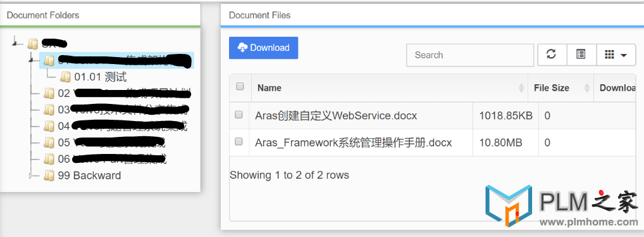The width and height of the screenshot is (644, 237).
Task: Check the box for Aras_Framework系统管理操作手册.docx
Action: click(238, 141)
